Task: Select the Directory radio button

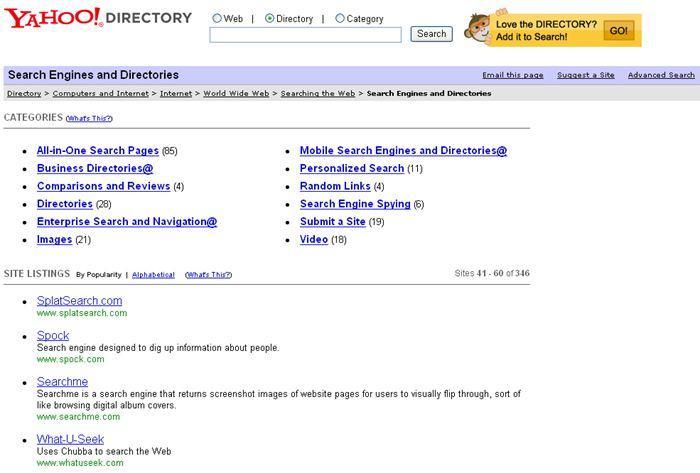Action: (x=269, y=18)
